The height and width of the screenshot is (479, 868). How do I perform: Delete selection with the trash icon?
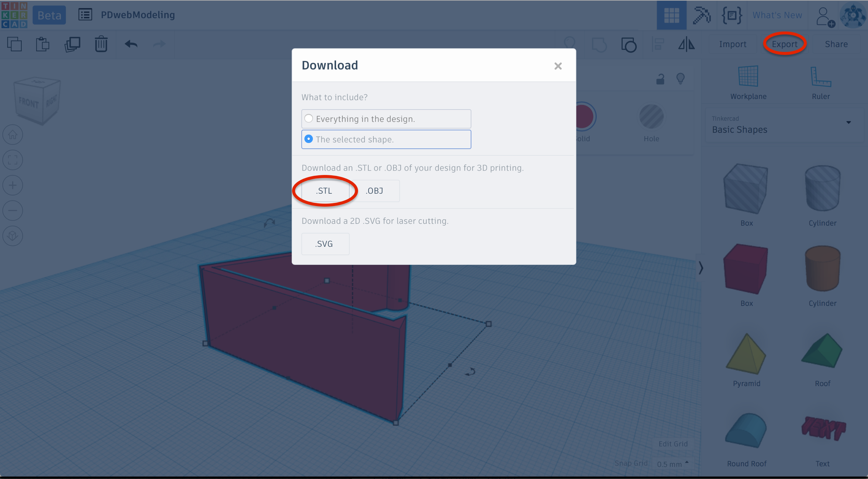101,44
